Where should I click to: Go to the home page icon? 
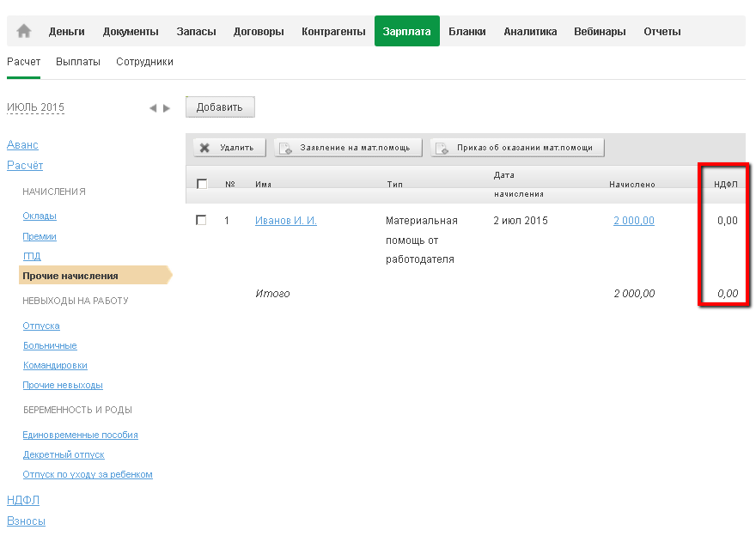pos(24,31)
